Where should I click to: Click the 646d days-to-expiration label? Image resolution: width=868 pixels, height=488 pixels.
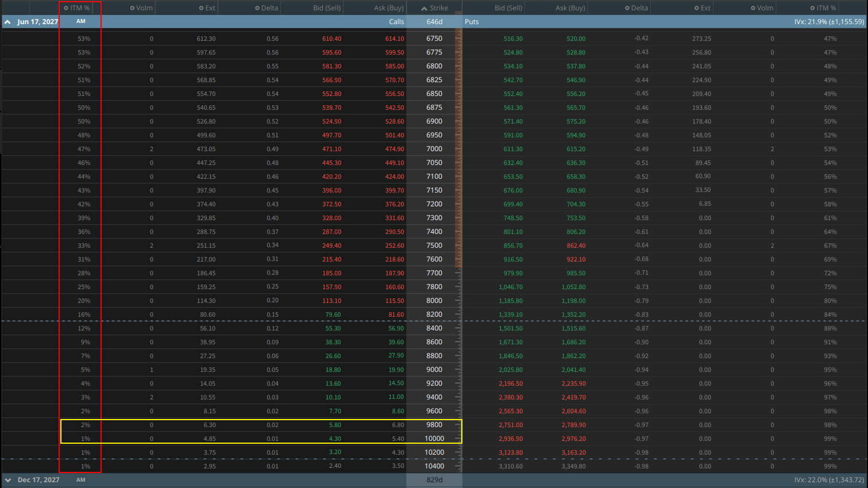click(434, 22)
